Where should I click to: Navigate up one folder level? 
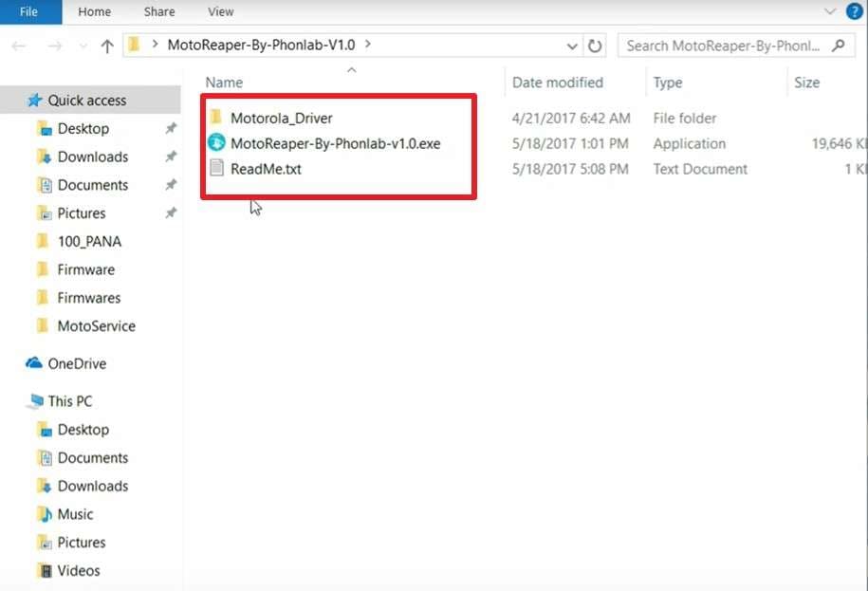[106, 46]
